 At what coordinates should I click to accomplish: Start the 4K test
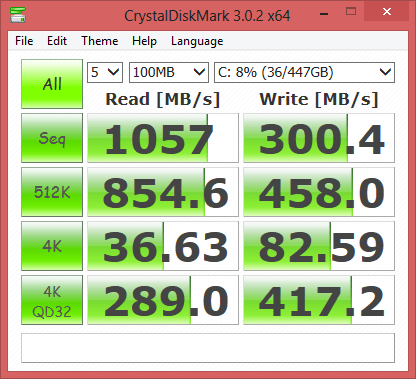point(52,246)
